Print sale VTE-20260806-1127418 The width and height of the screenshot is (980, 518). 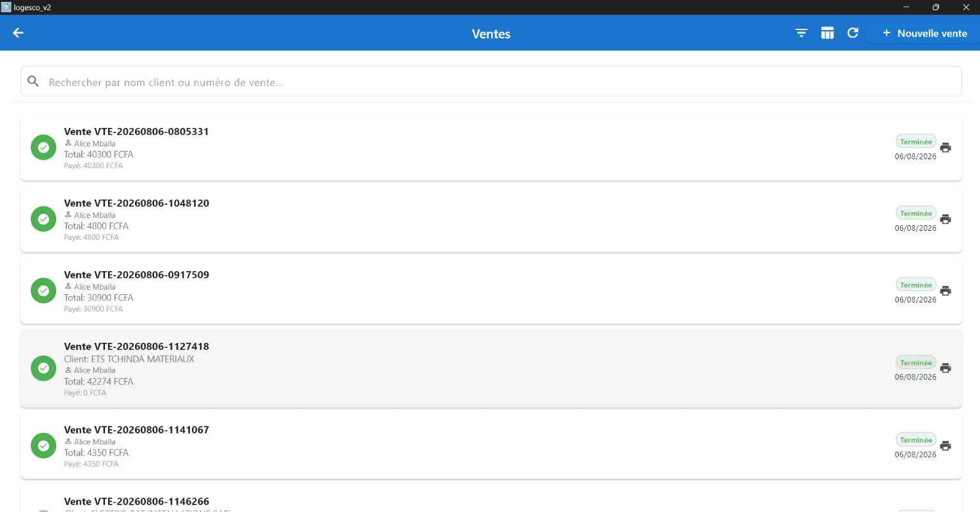[945, 368]
